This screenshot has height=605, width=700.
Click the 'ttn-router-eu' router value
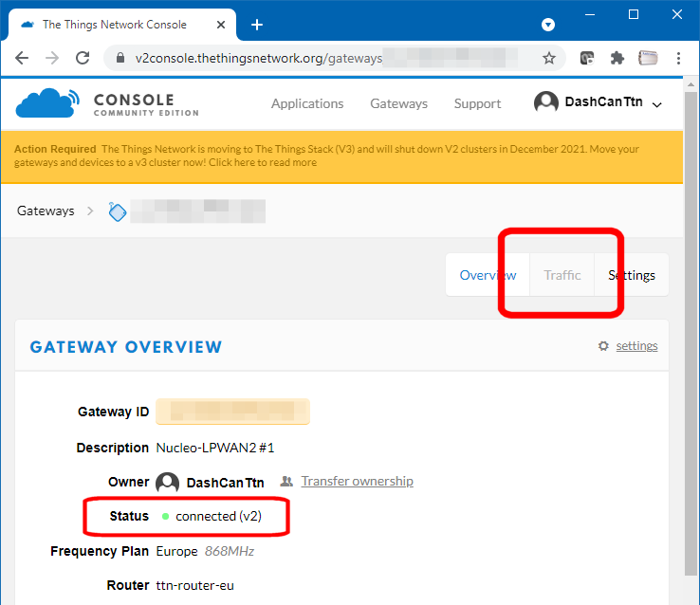point(194,585)
